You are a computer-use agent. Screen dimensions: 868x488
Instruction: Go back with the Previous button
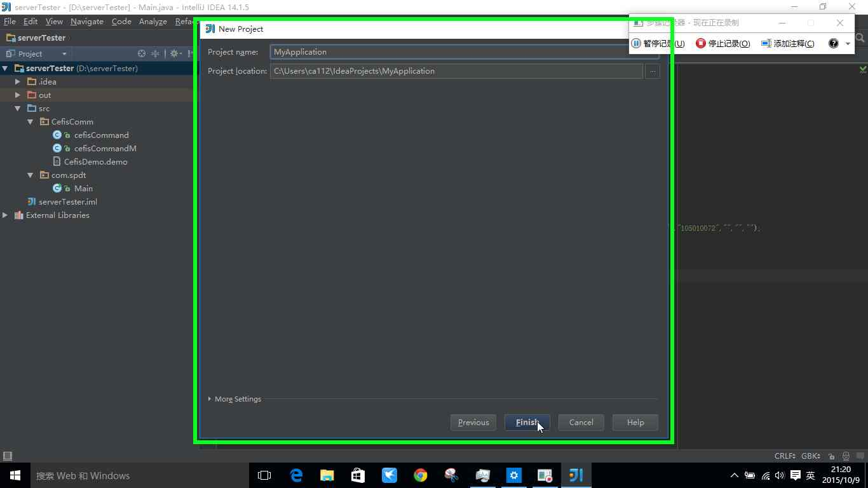click(473, 423)
